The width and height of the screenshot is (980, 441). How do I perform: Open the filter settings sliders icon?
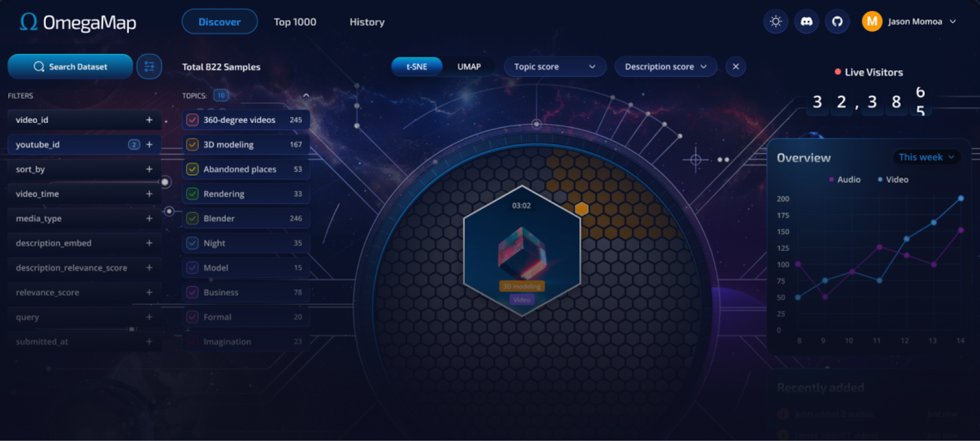(149, 67)
